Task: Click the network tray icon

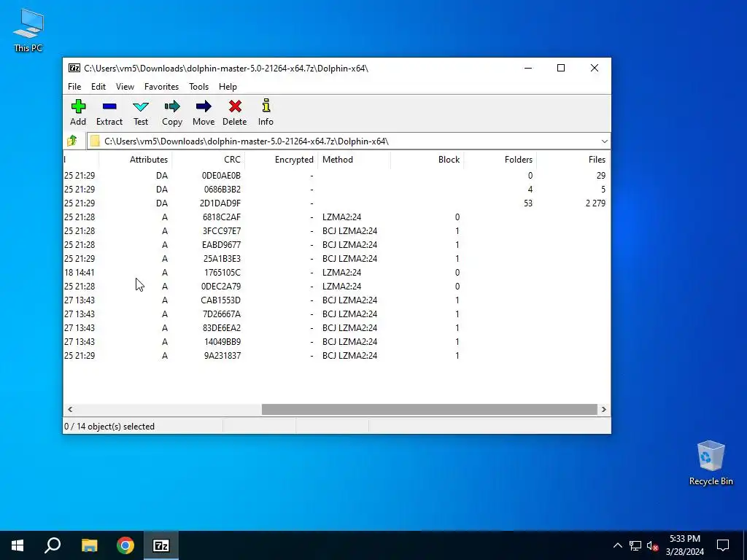Action: [x=635, y=545]
